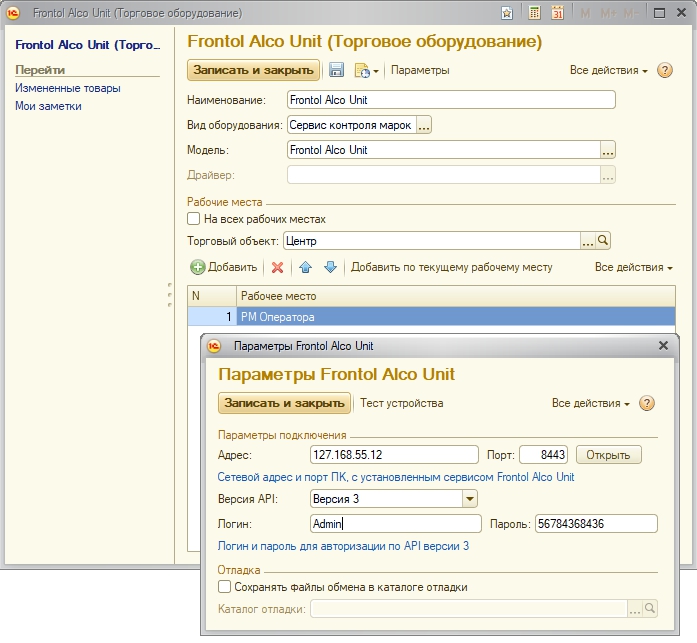The image size is (697, 643).
Task: Open Все действия menu above workplaces table
Action: (x=633, y=267)
